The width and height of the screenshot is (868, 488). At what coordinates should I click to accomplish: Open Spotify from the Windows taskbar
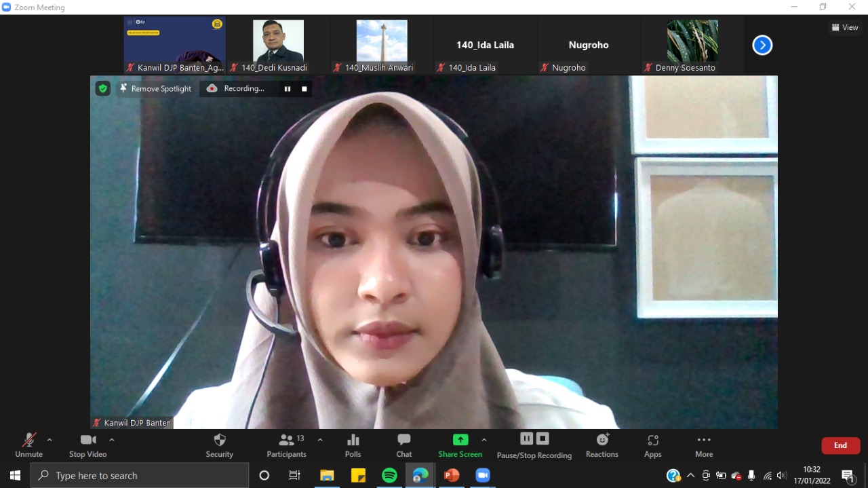pos(389,475)
